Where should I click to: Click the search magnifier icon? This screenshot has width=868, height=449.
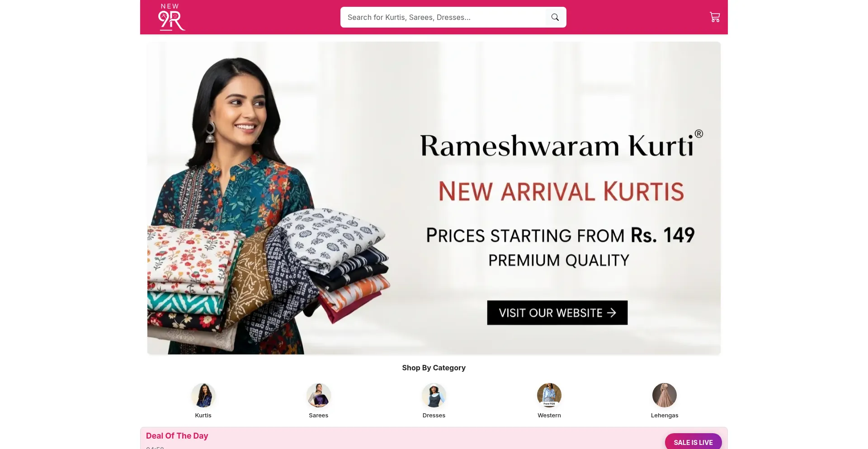(555, 17)
